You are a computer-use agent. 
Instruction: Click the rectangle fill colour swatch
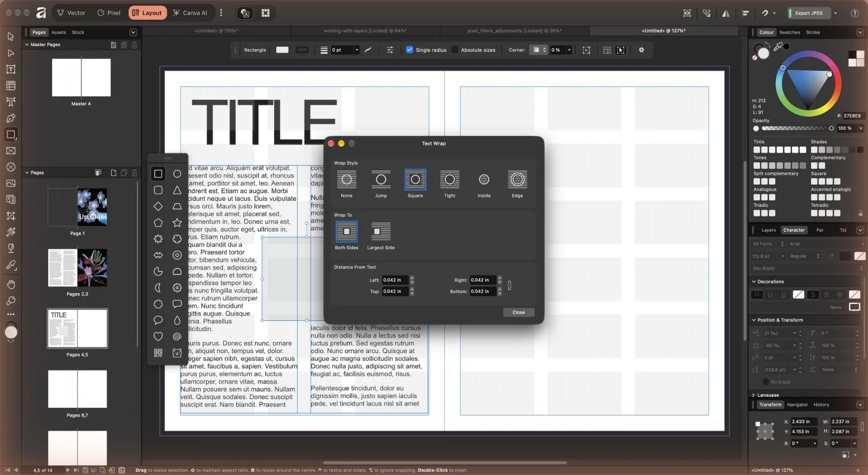(x=282, y=50)
